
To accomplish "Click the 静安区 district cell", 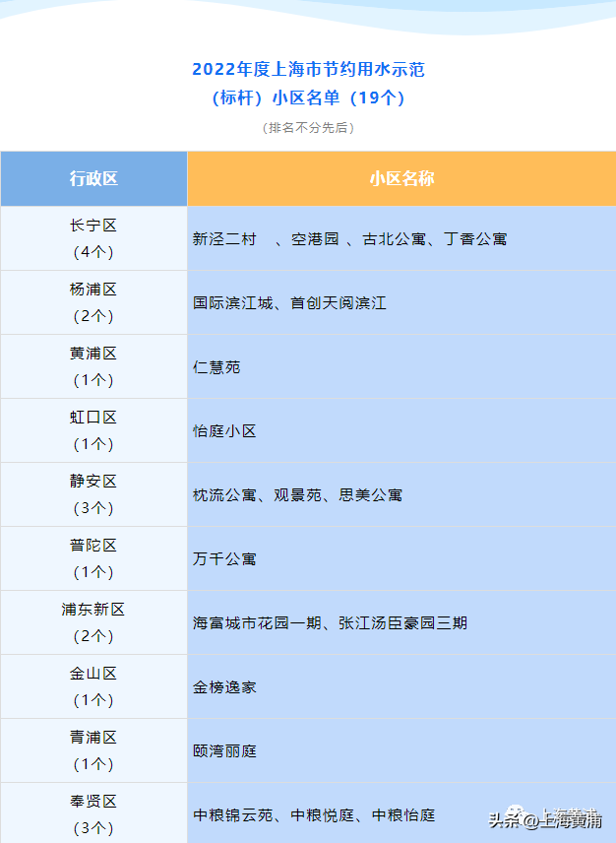I will pos(93,494).
